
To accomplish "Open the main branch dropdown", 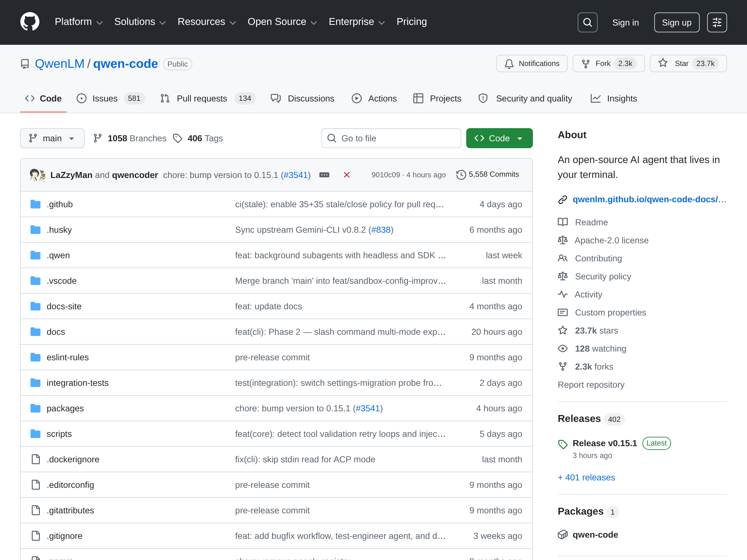I will [x=52, y=138].
